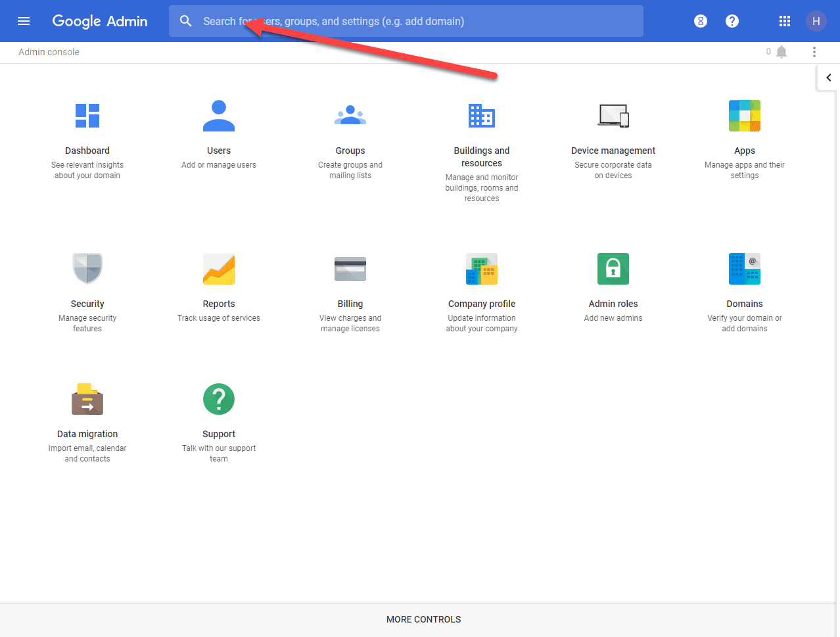Open the Device management icon
Image resolution: width=840 pixels, height=637 pixels.
[613, 116]
